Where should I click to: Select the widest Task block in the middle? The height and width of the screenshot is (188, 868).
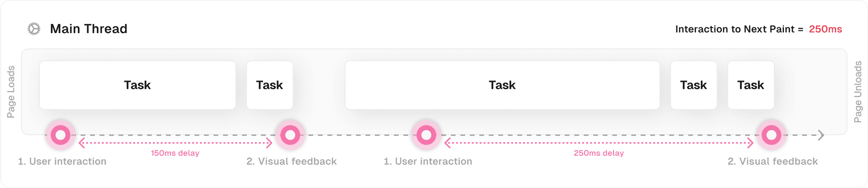pyautogui.click(x=502, y=85)
